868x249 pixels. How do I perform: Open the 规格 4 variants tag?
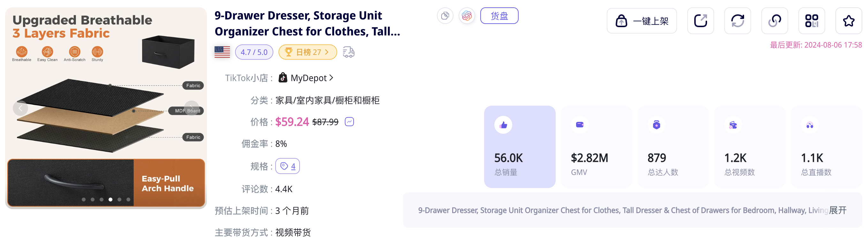(x=287, y=166)
